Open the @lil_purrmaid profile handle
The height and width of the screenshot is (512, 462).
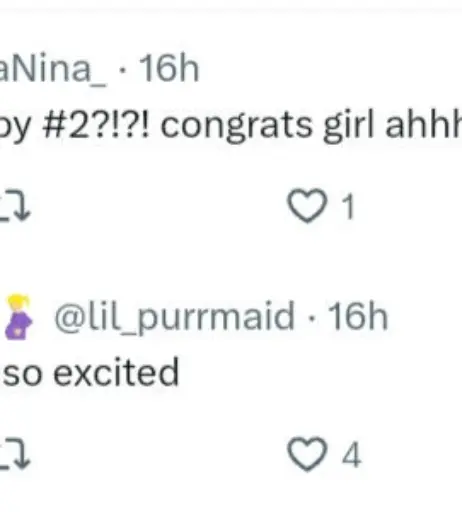coord(174,317)
